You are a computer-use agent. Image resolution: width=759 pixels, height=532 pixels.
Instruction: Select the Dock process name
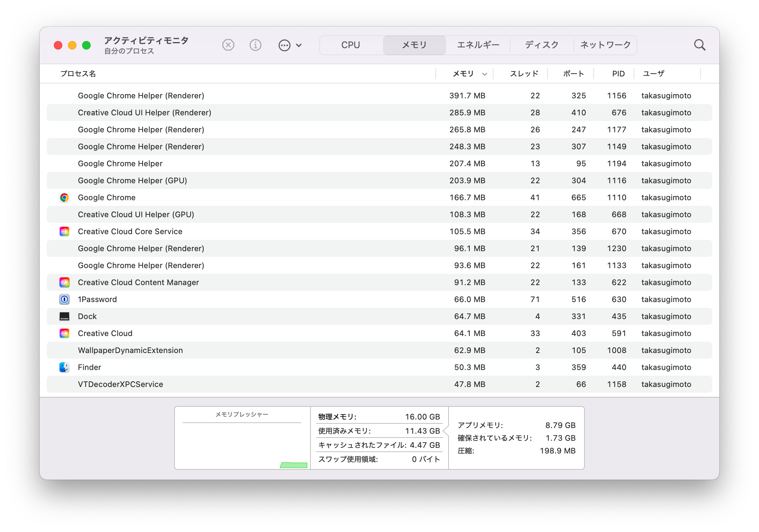coord(87,316)
